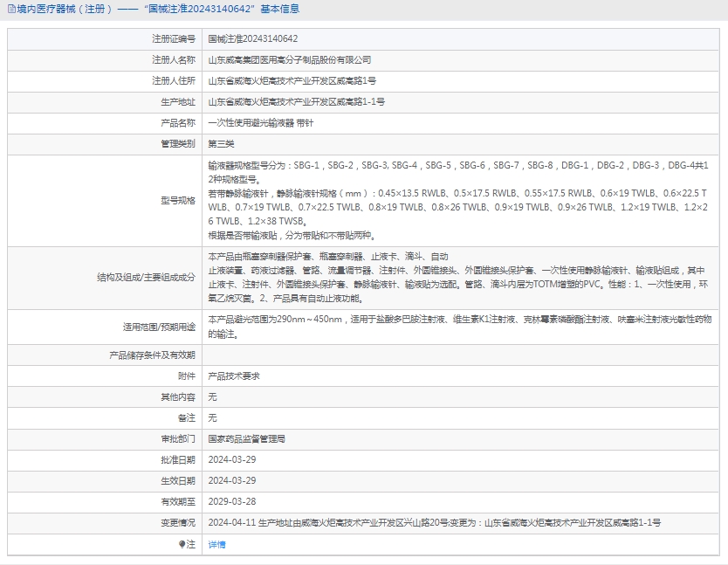
Task: Click the product name 一次性使用避光输液器 带针
Action: click(x=260, y=123)
